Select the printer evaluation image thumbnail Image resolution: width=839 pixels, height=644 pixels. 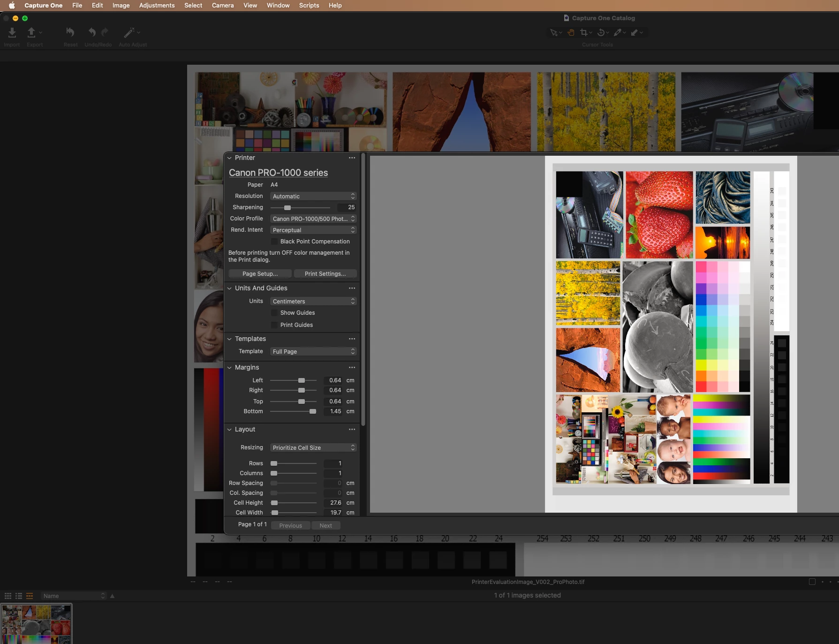pos(37,624)
